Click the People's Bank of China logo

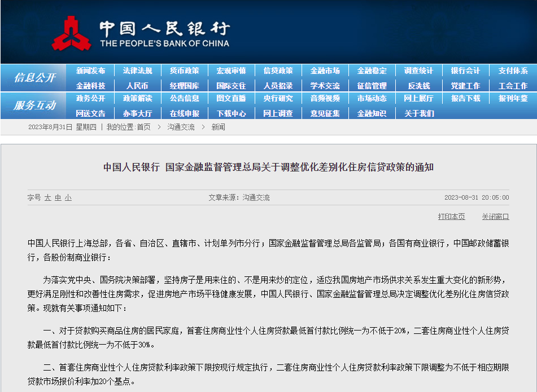[141, 33]
